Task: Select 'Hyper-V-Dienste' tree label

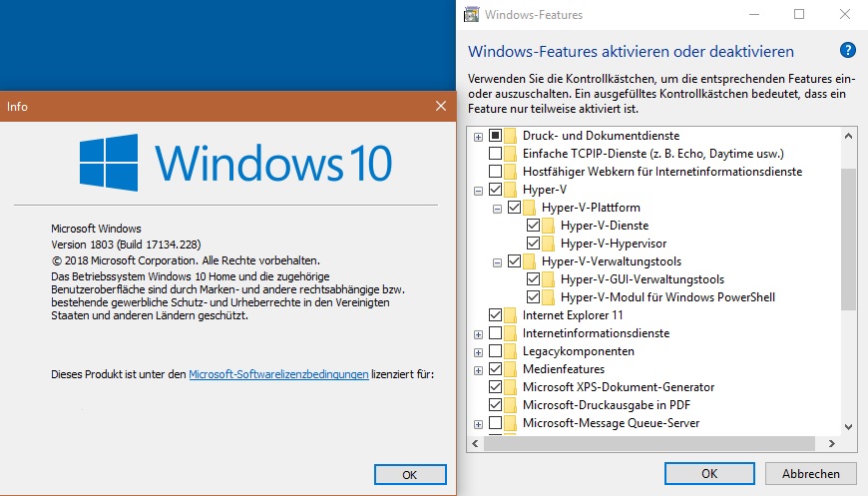Action: (605, 226)
